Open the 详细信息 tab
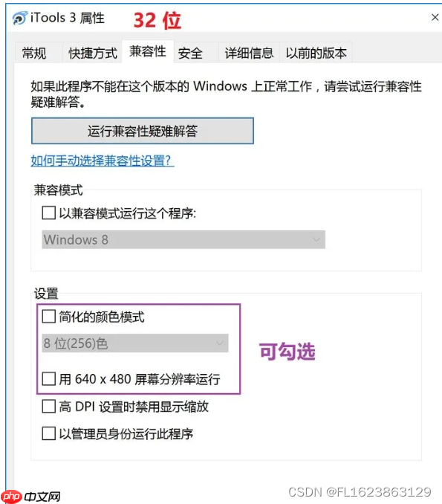The width and height of the screenshot is (442, 504). [249, 53]
